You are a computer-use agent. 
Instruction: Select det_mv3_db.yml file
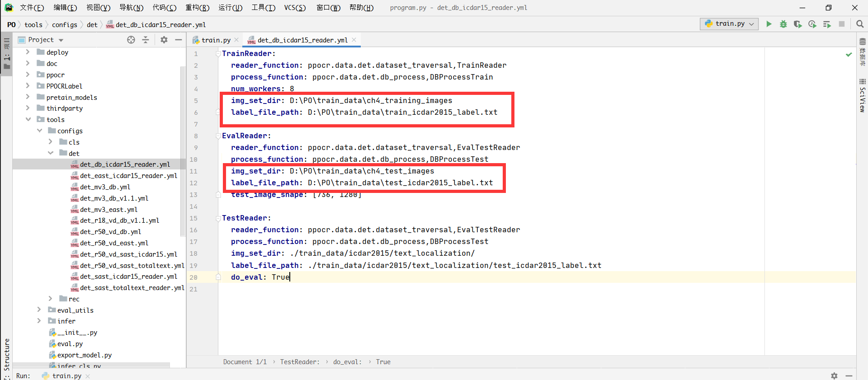point(105,187)
